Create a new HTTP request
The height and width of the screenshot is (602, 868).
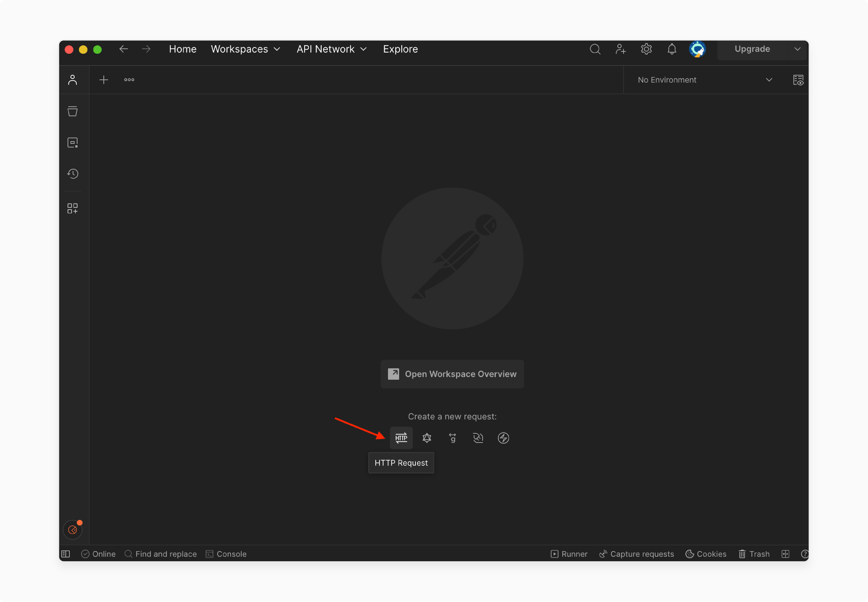point(401,438)
